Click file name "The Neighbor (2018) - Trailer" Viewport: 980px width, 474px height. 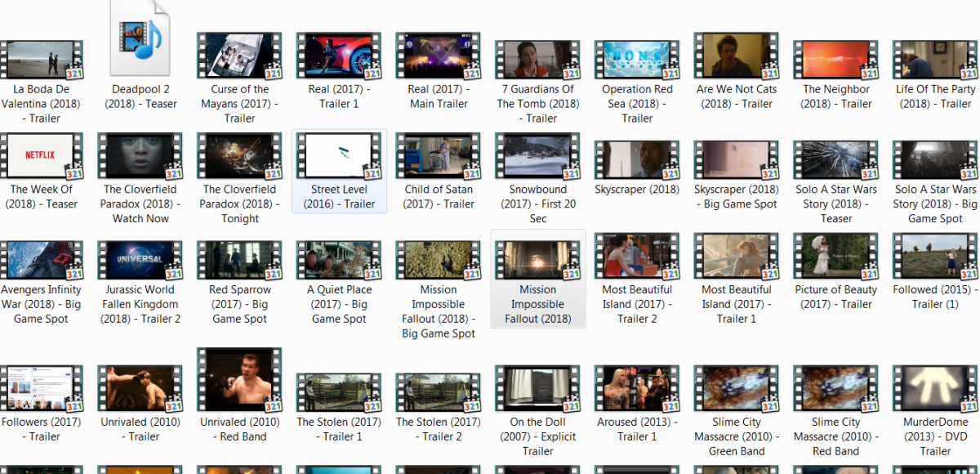837,96
